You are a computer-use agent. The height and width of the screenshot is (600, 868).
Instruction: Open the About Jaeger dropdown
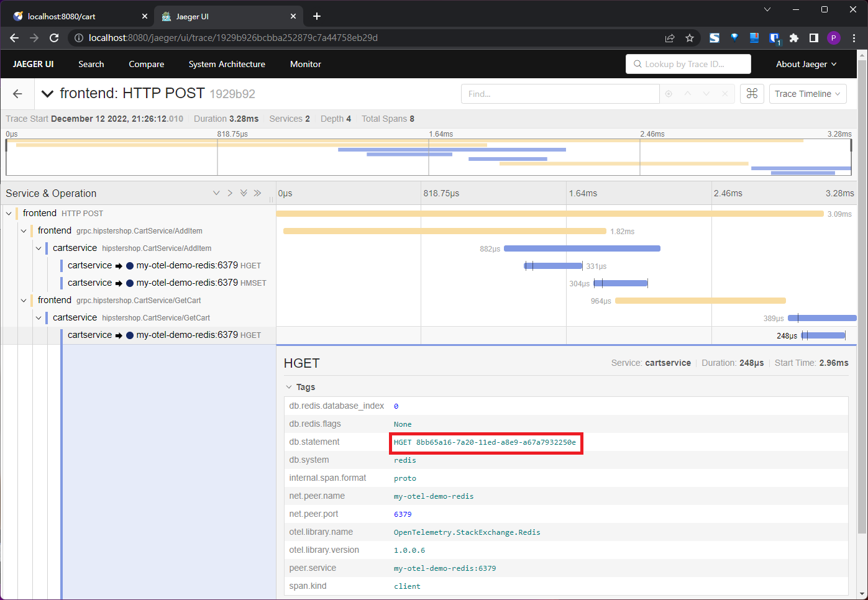(806, 64)
